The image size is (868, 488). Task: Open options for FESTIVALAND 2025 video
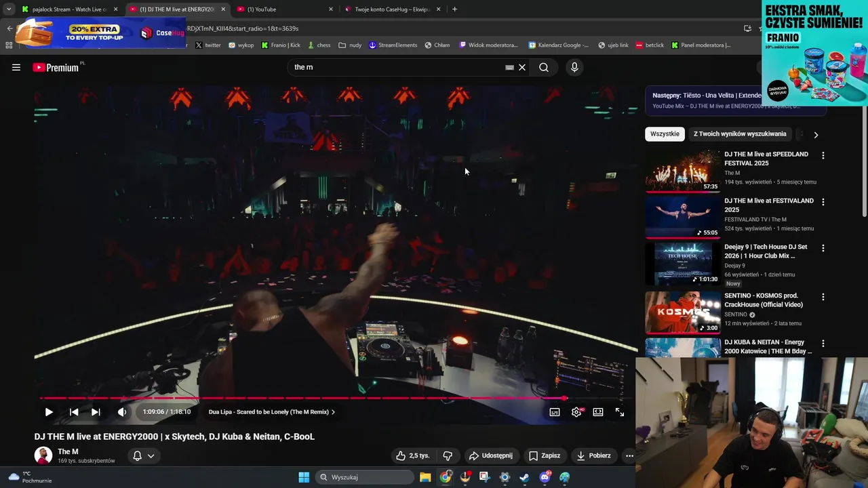coord(823,202)
